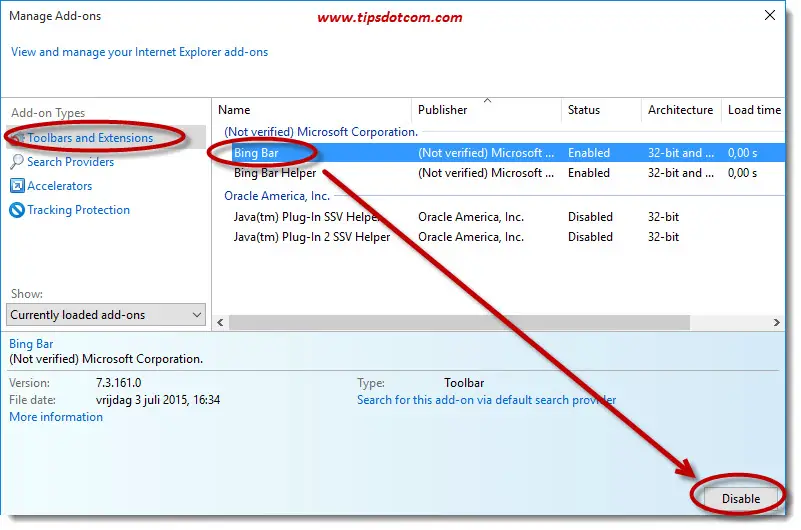
Task: Click the 32-bit architecture of Java(tm) Plug-In SSV Helper
Action: click(x=663, y=217)
